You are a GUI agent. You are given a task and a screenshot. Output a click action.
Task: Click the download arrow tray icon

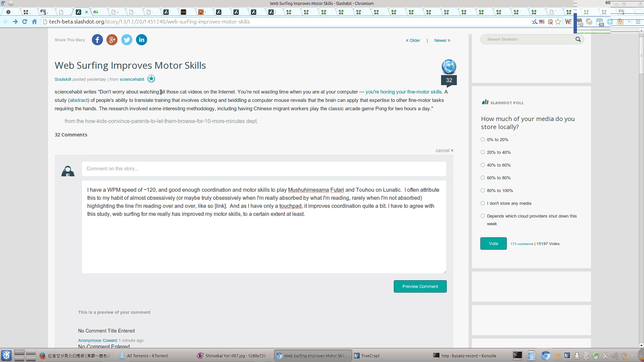click(577, 356)
